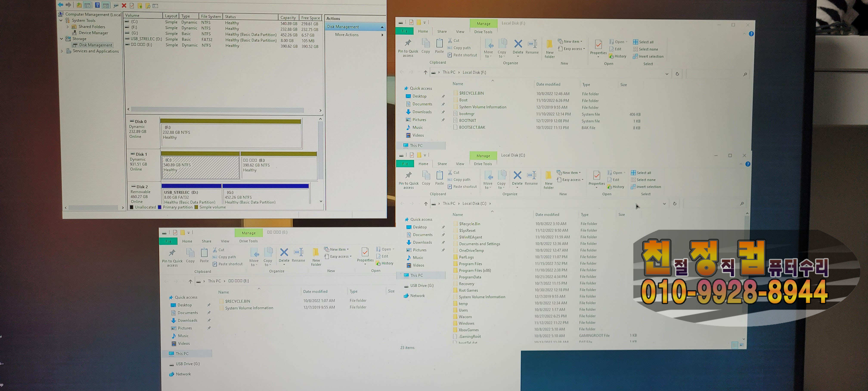Click Delete icon in Local Disk (F:) ribbon
Viewport: 868px width, 391px height.
click(518, 44)
